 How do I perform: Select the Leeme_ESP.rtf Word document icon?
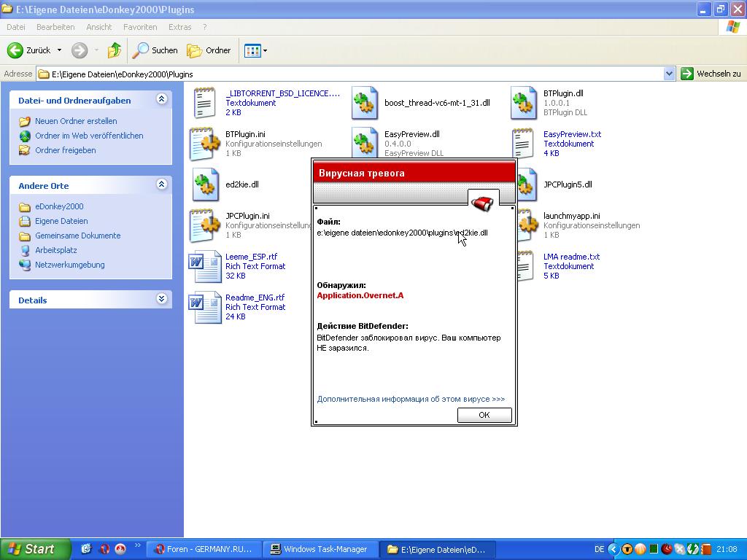[x=205, y=267]
